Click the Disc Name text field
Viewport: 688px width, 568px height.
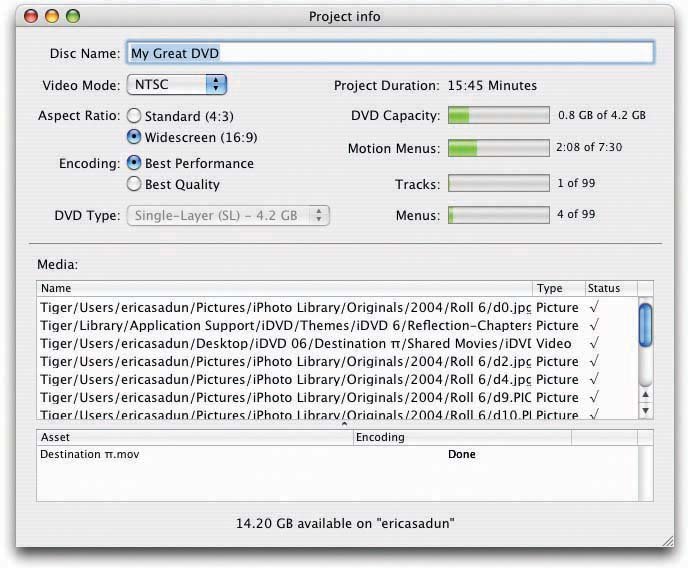click(x=389, y=53)
